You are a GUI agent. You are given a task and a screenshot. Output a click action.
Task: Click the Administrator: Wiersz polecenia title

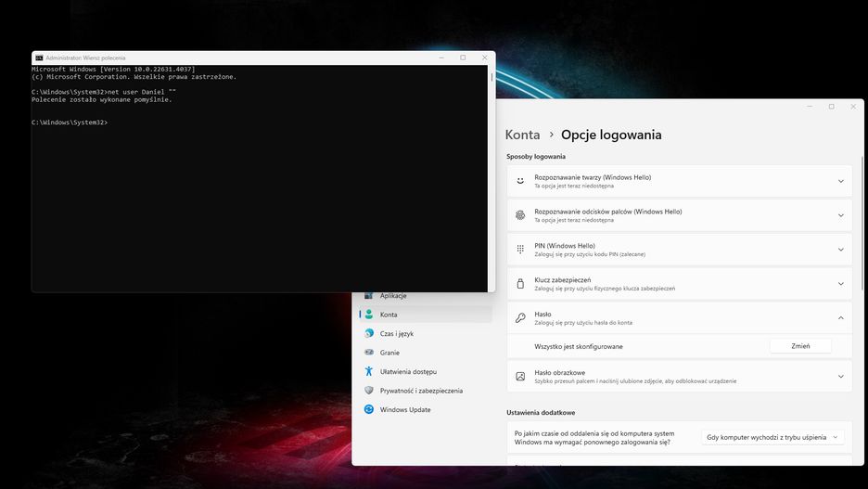point(85,58)
